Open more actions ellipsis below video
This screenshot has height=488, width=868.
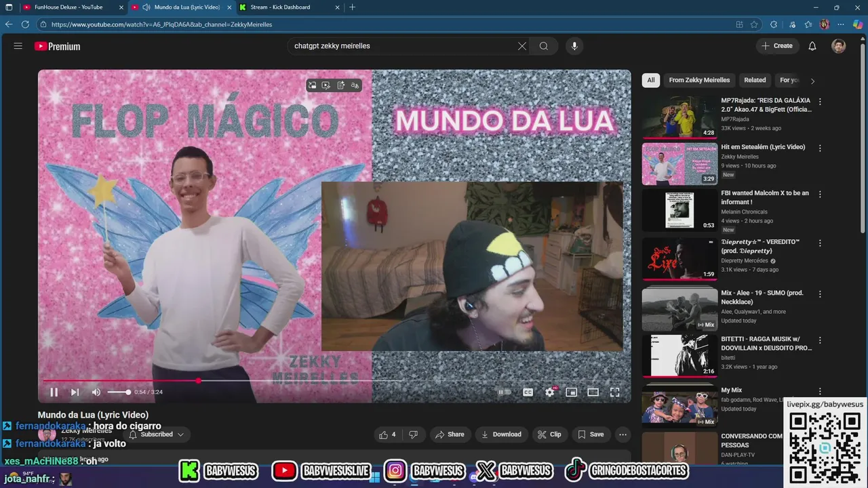[x=623, y=434]
